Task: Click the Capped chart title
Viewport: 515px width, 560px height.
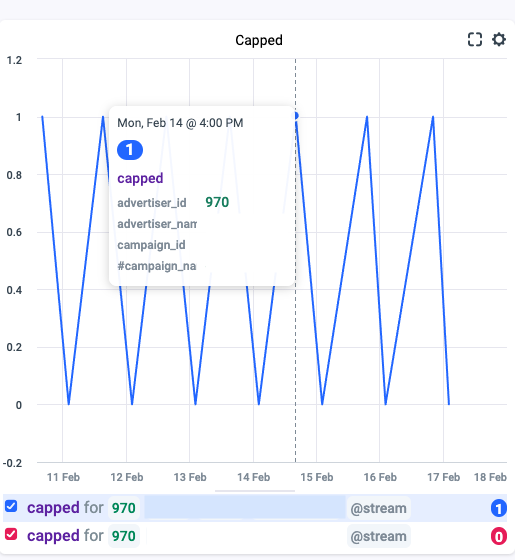Action: [259, 40]
